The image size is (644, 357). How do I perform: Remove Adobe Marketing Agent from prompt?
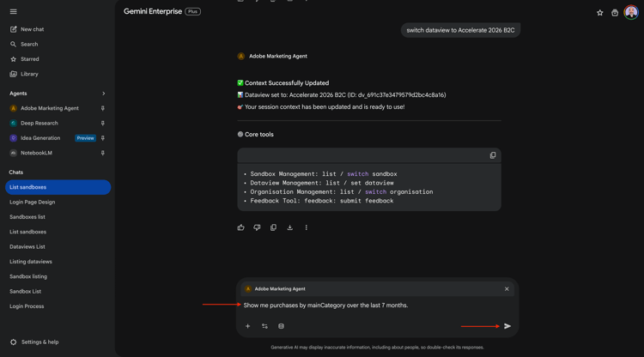pyautogui.click(x=507, y=289)
